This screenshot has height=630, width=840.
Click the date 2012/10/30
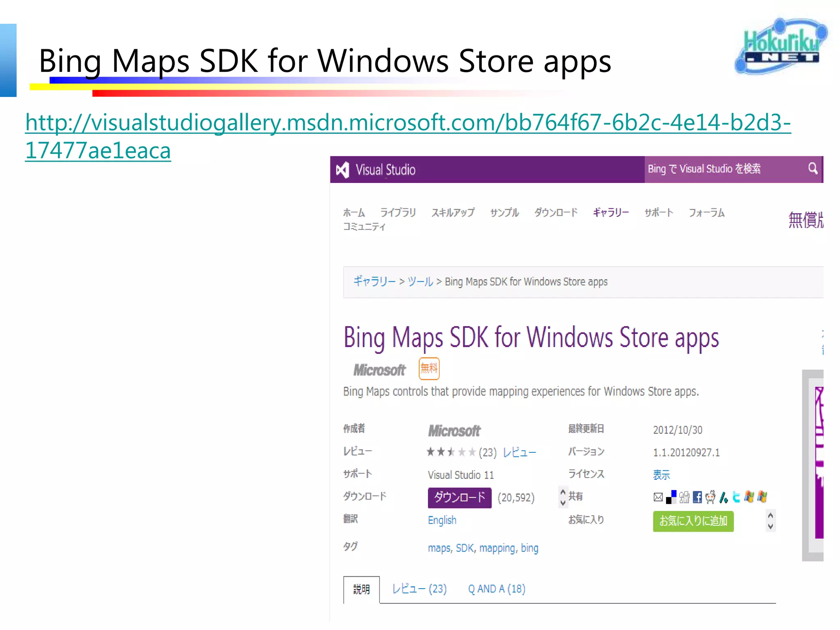click(x=678, y=430)
